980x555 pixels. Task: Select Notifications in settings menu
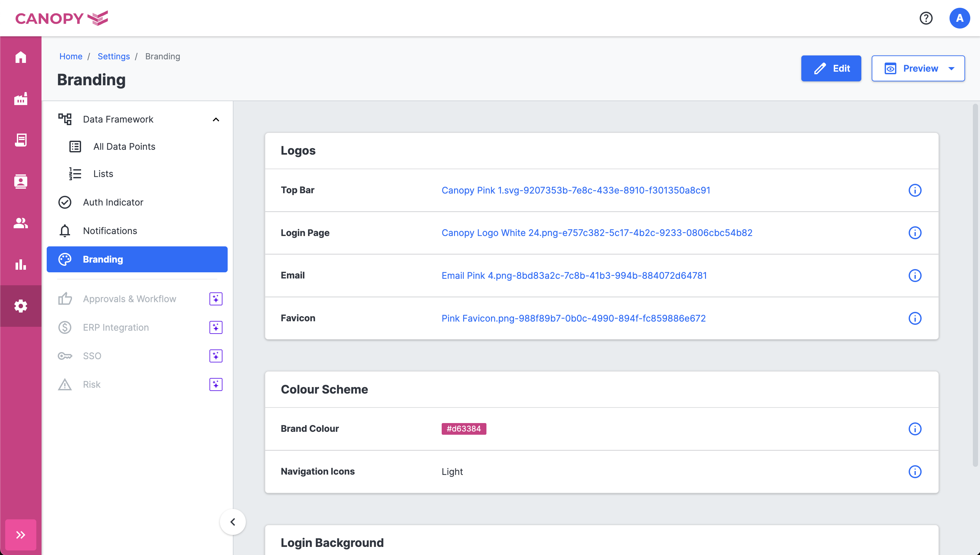[x=110, y=230]
